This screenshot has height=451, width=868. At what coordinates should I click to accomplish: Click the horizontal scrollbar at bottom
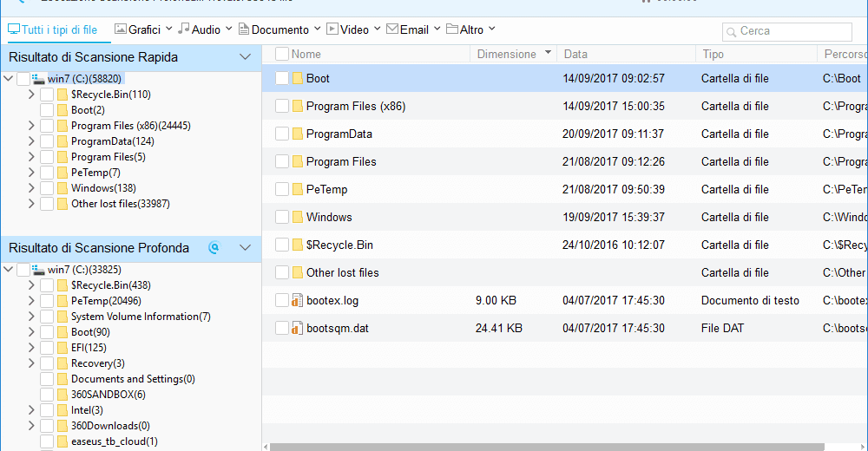click(x=538, y=447)
